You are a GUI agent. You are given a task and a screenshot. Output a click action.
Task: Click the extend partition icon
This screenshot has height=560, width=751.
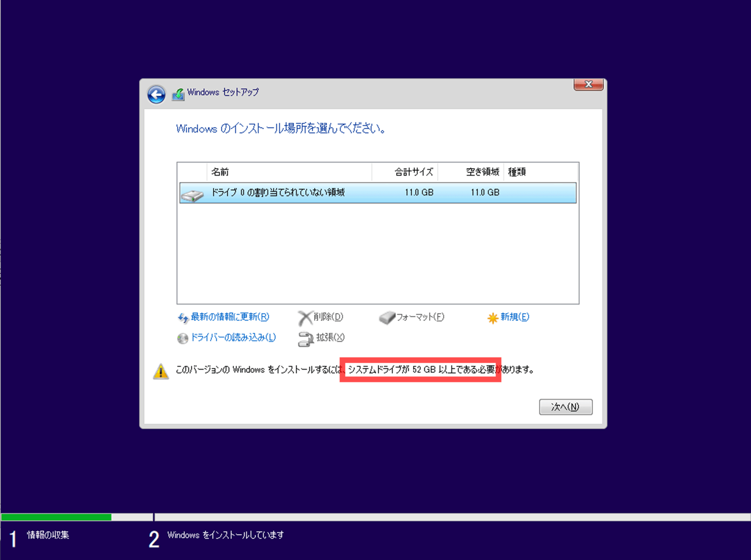click(306, 339)
